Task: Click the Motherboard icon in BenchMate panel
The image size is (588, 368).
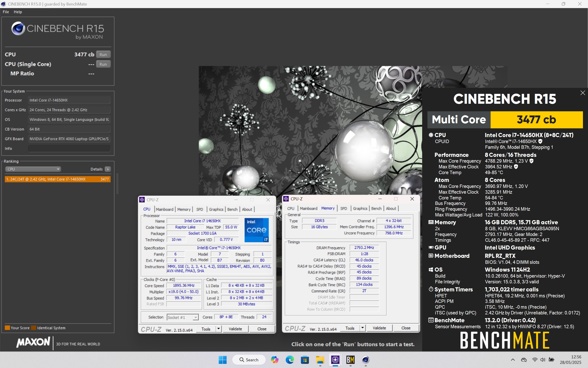Action: click(431, 256)
